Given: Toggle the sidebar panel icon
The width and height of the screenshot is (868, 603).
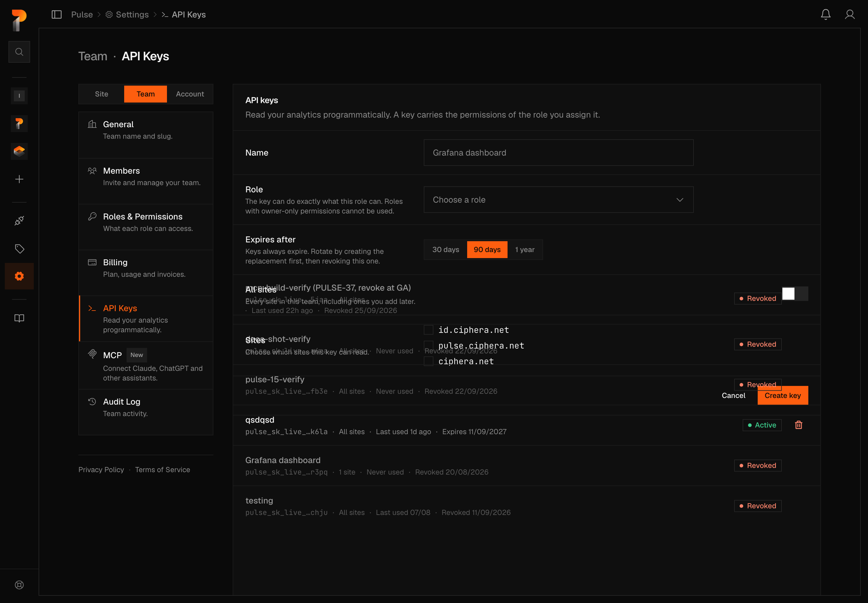Looking at the screenshot, I should click(57, 14).
